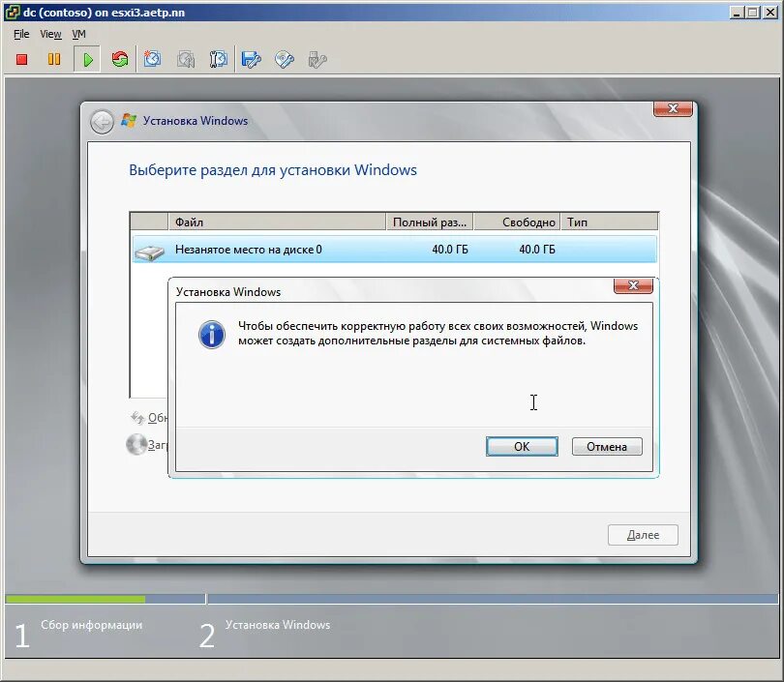The width and height of the screenshot is (784, 682).
Task: Open the File menu
Action: pos(21,34)
